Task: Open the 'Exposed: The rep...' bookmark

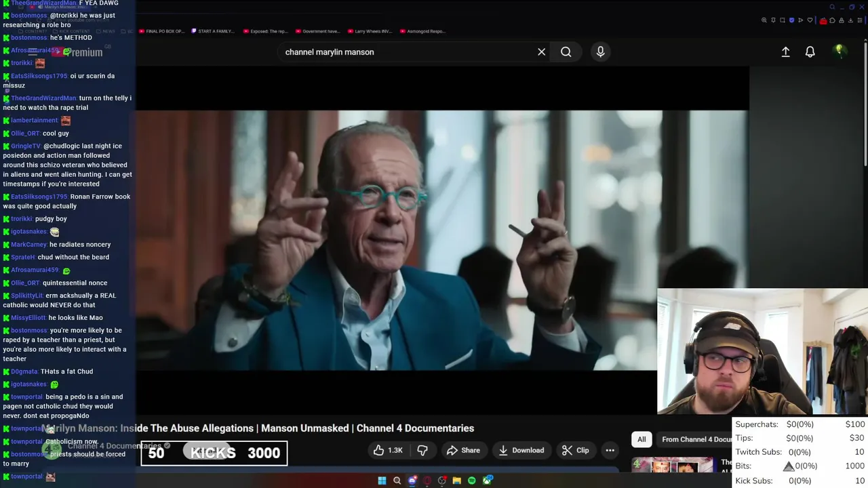Action: (266, 31)
